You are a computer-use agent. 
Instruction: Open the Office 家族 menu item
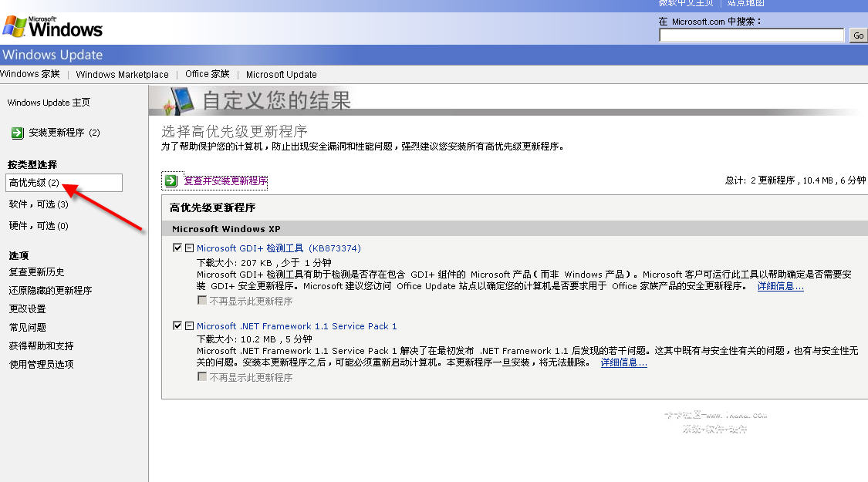point(207,74)
